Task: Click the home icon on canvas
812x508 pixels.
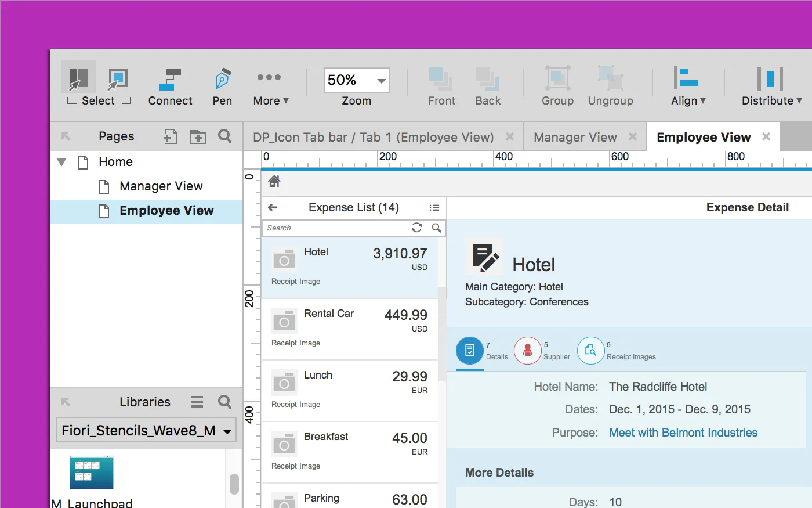Action: 274,182
